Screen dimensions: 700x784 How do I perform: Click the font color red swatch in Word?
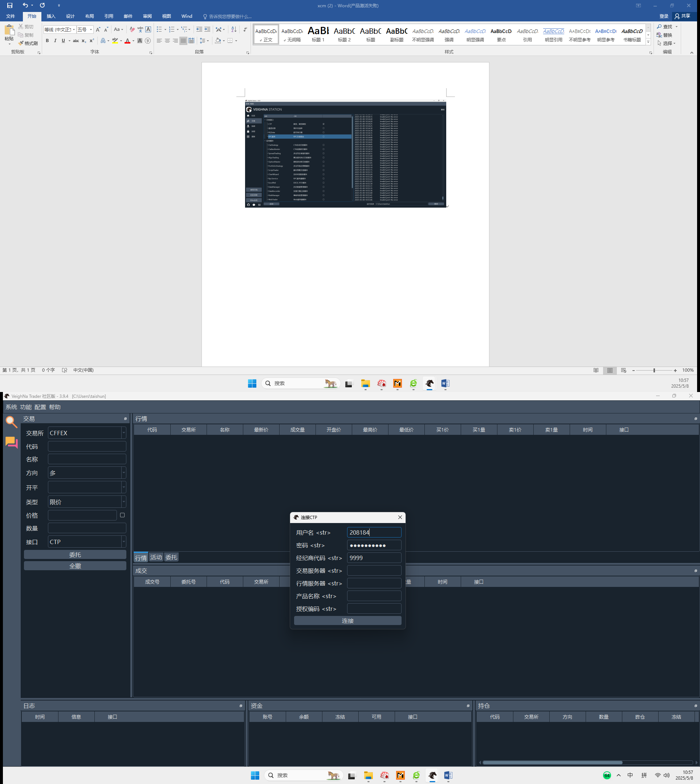pos(127,41)
